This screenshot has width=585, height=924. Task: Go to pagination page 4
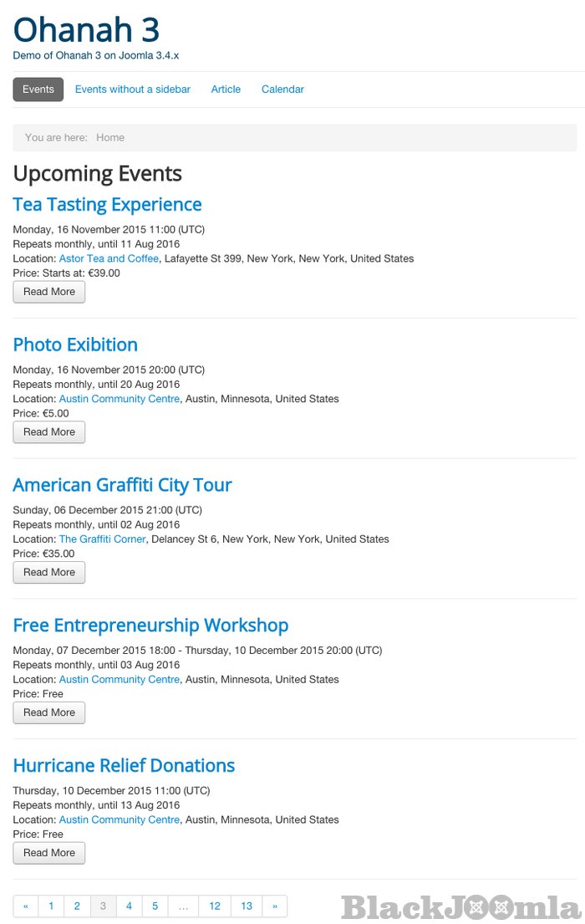tap(129, 906)
